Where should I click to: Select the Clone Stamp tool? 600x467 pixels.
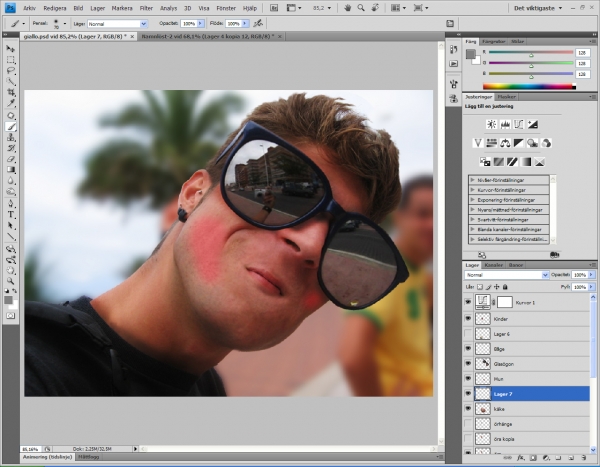[x=11, y=137]
